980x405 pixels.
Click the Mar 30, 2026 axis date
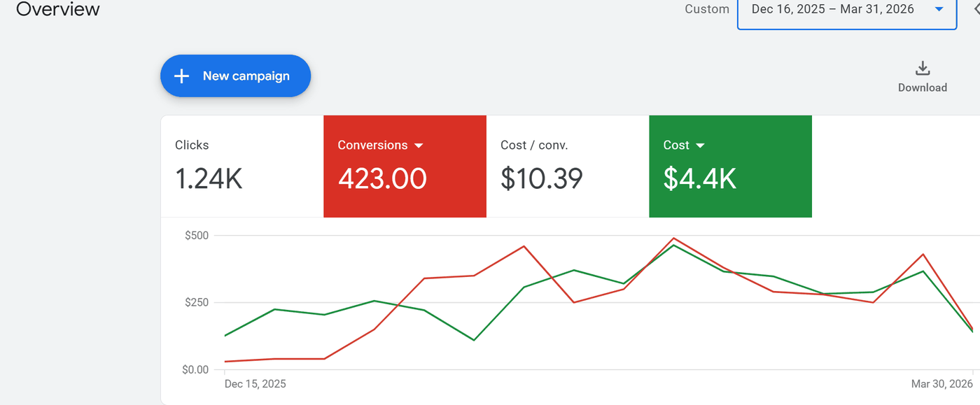click(x=942, y=384)
